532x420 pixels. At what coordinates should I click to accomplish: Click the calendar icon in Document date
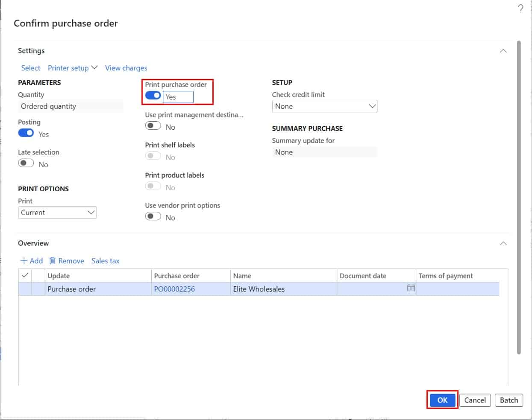411,288
